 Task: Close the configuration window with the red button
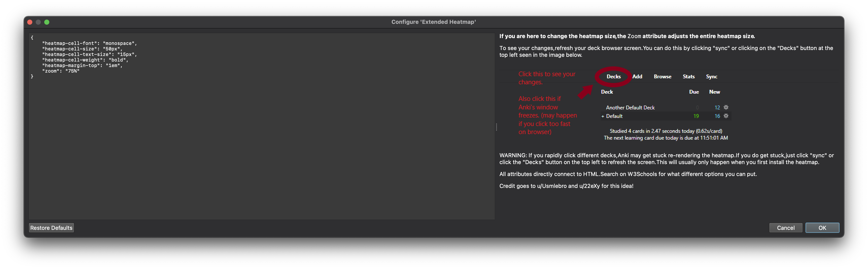[x=30, y=22]
